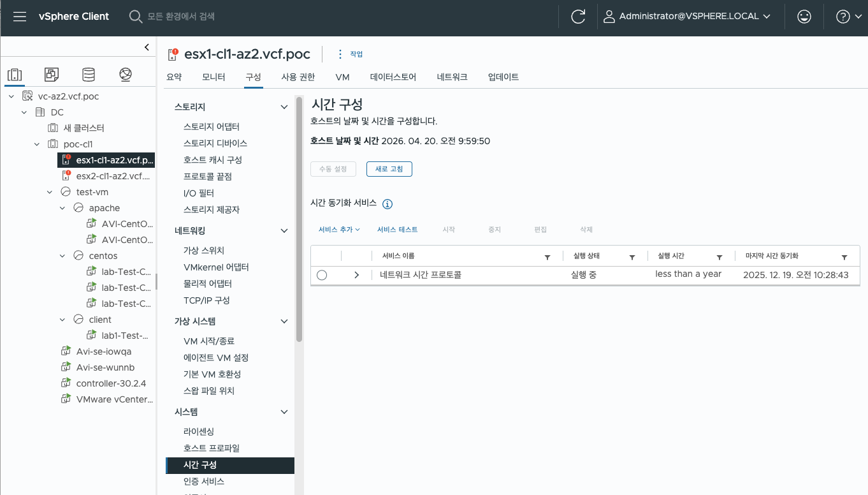868x495 pixels.
Task: Select the Avi-se-iowqa VM
Action: (x=104, y=351)
